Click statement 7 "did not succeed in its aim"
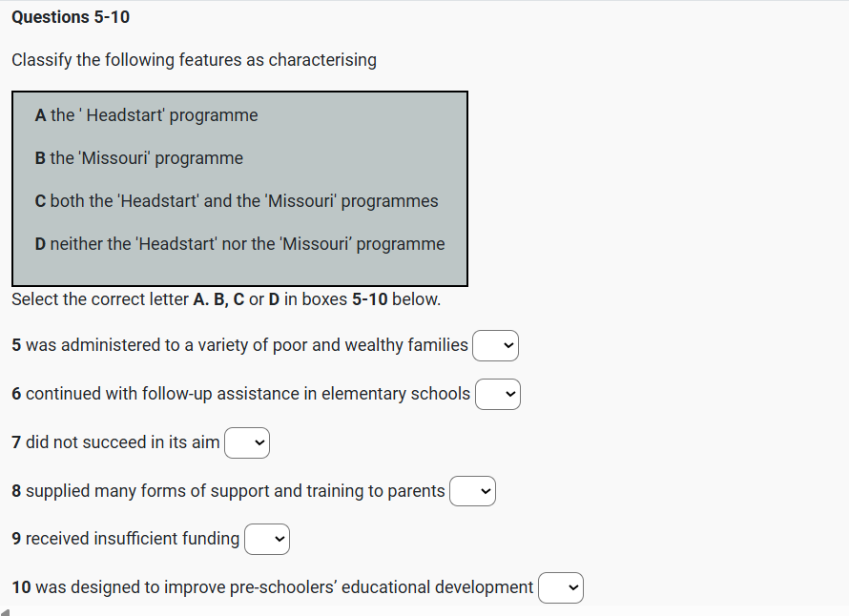 coord(116,442)
